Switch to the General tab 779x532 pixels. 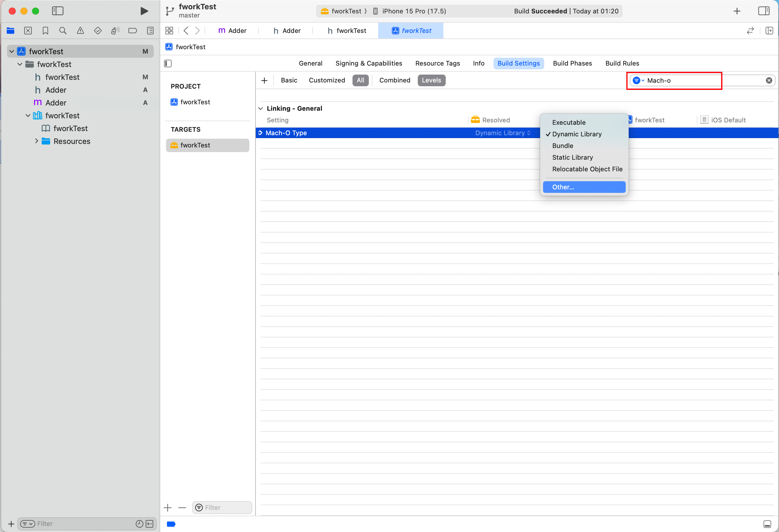[310, 63]
